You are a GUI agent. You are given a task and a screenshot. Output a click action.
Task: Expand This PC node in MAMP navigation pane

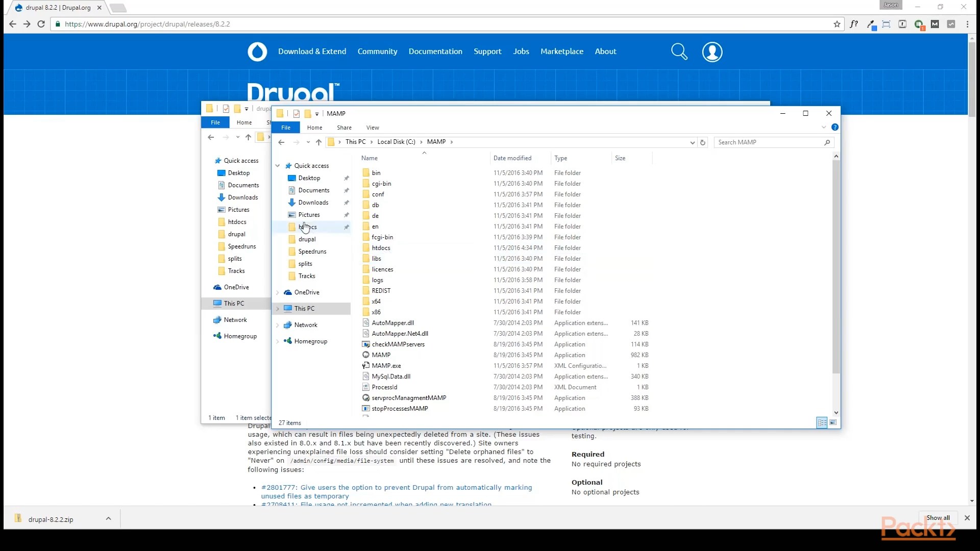click(x=278, y=309)
